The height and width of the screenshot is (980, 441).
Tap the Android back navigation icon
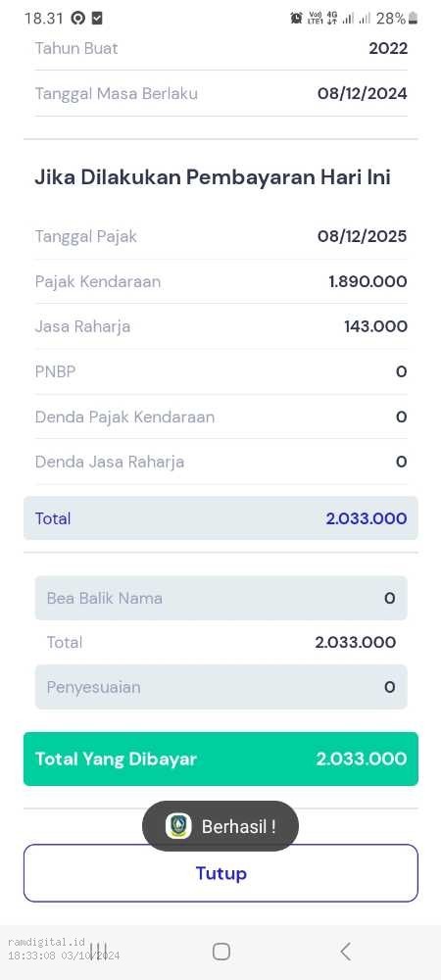(x=345, y=952)
